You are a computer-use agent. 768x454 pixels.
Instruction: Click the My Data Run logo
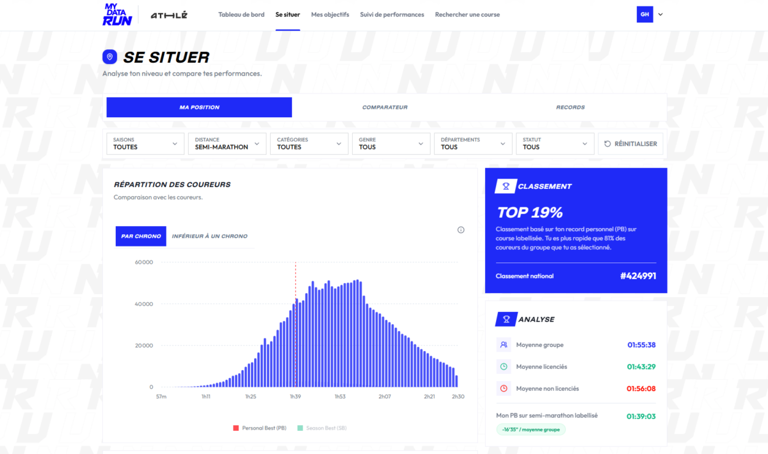[117, 15]
